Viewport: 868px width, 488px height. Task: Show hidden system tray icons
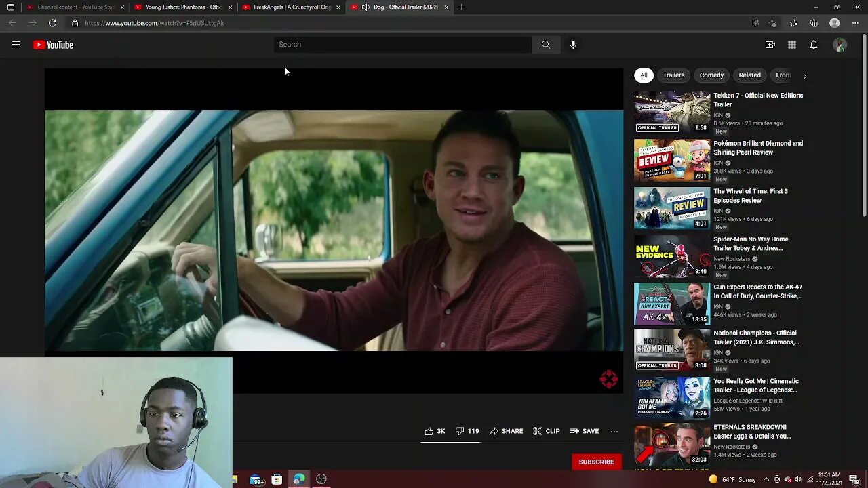766,480
